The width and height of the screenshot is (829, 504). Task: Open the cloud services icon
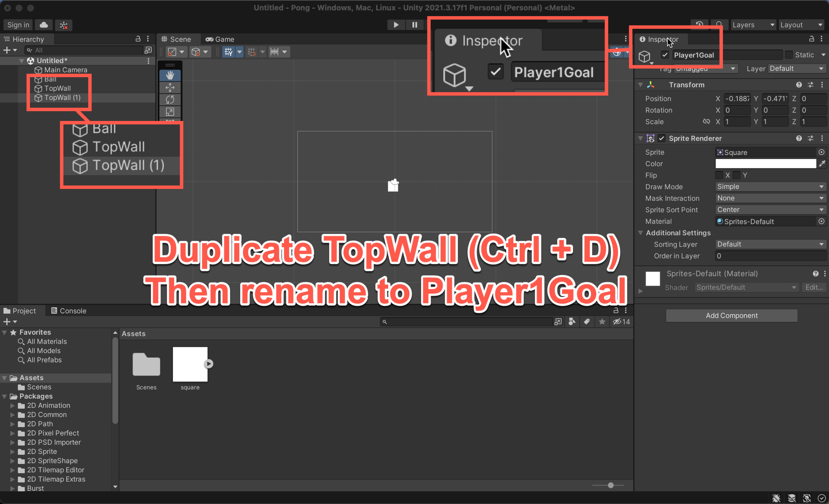coord(44,25)
